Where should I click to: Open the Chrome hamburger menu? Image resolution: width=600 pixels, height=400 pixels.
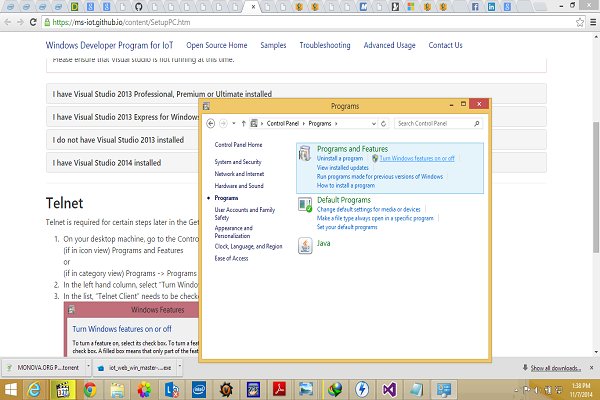tap(593, 22)
